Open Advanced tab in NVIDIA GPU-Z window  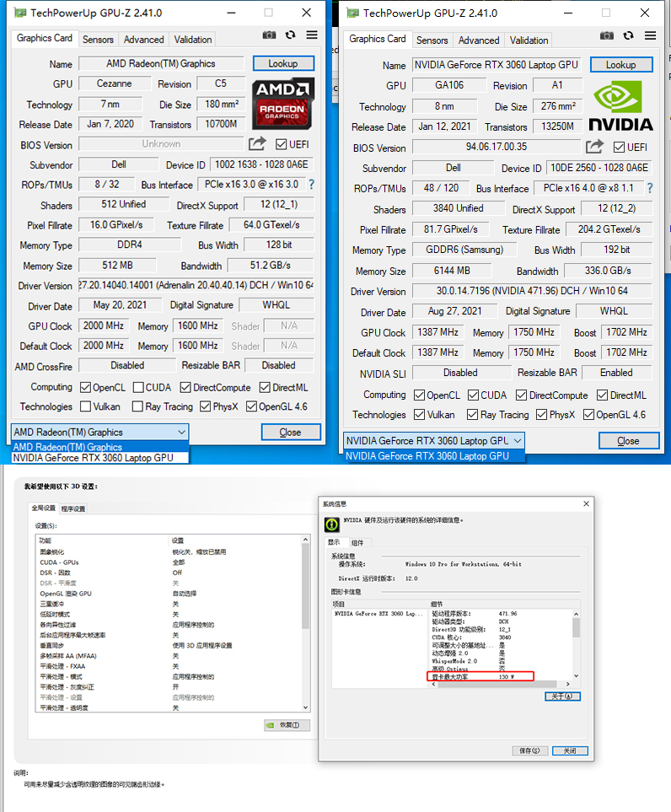[x=479, y=40]
